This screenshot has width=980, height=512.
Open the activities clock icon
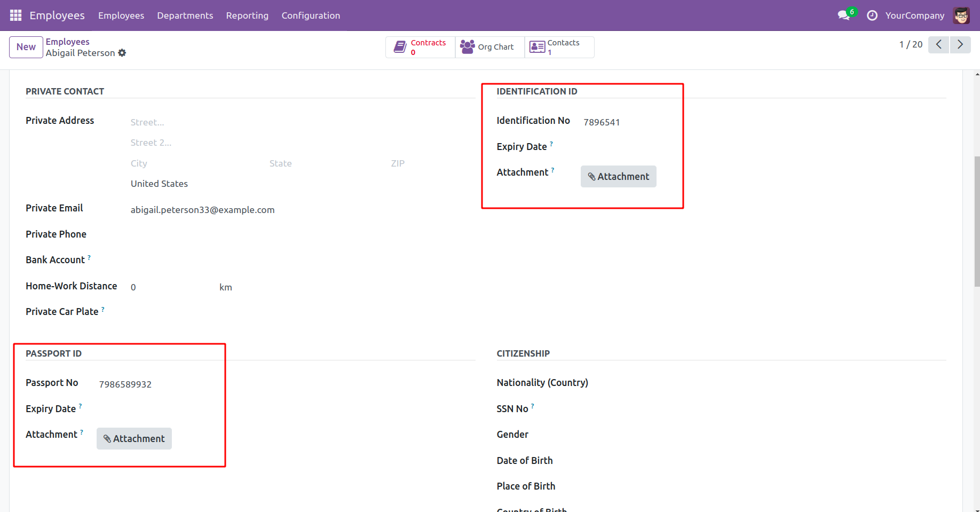click(872, 15)
